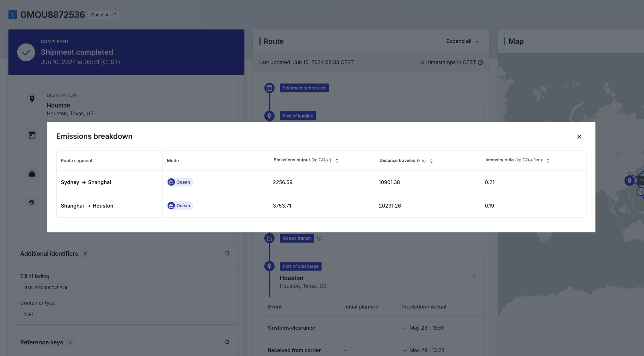Click the Last updated timestamp text
Screen dimensions: 644x356
pyautogui.click(x=306, y=62)
